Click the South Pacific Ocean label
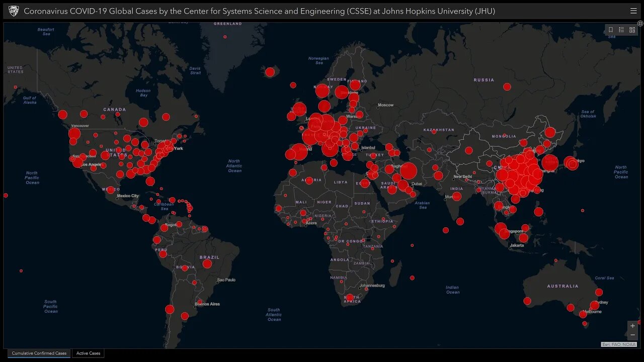This screenshot has height=362, width=644. 50,307
